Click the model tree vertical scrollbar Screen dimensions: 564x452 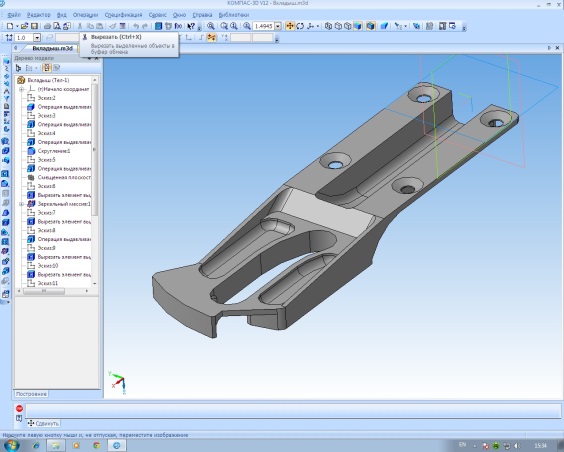click(x=95, y=149)
